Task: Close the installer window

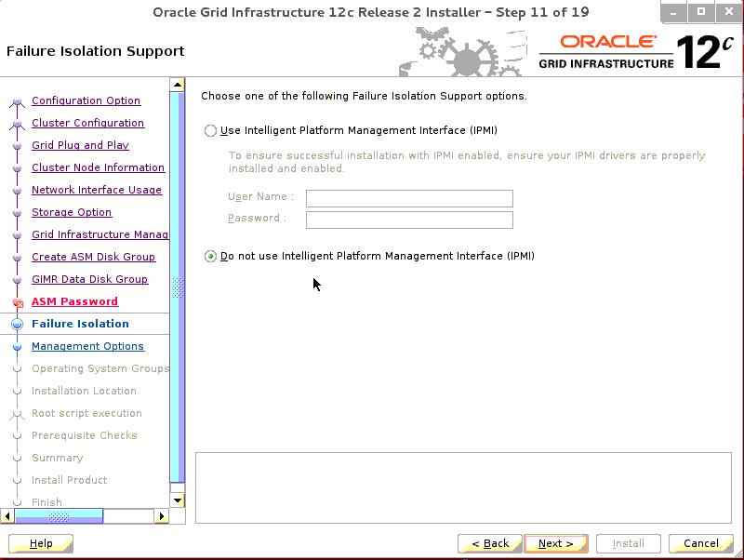Action: click(x=729, y=12)
